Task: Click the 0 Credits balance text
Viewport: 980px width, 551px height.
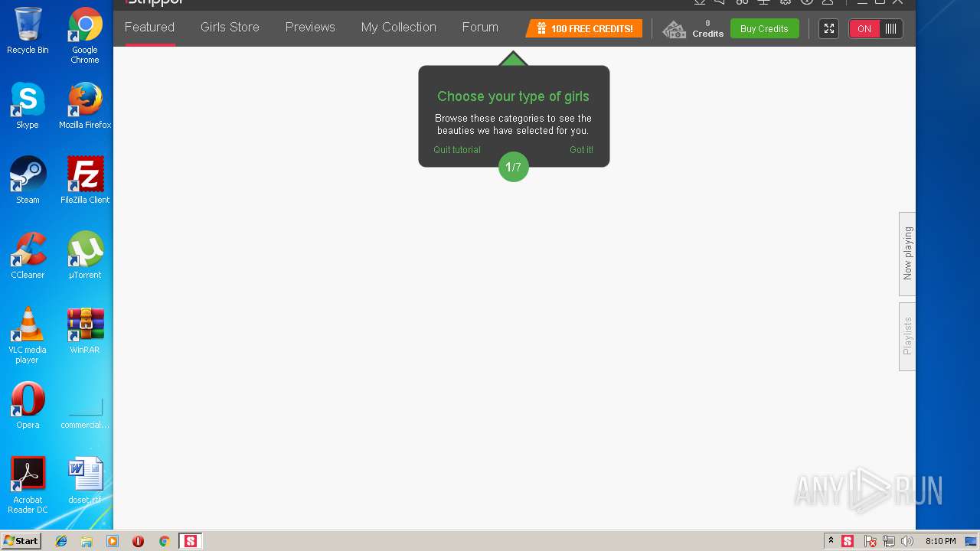Action: point(707,29)
